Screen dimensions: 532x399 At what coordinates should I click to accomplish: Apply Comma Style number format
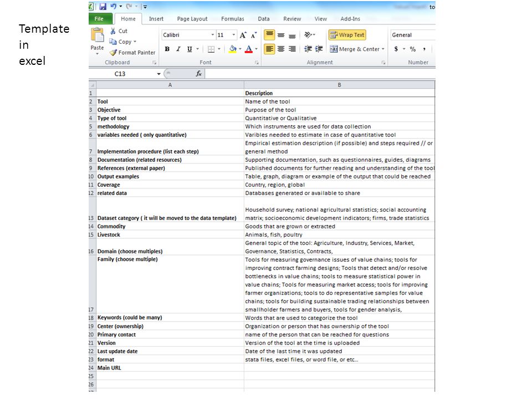(x=424, y=49)
